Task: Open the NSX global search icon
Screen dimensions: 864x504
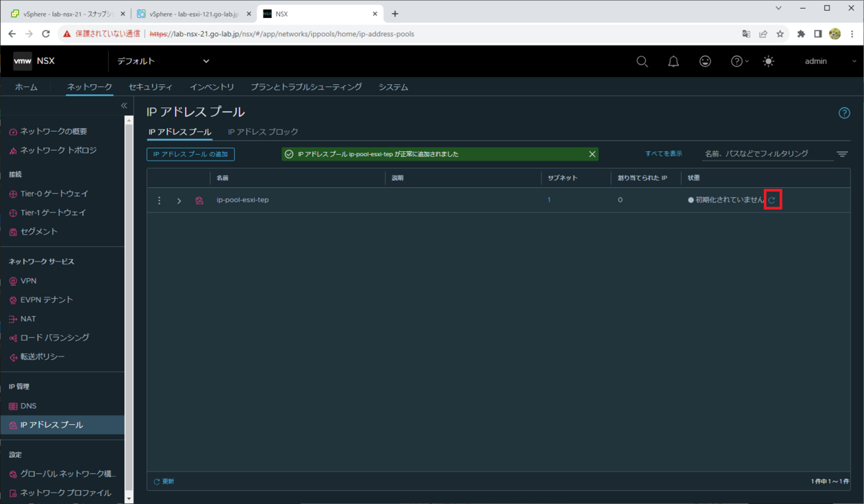Action: pos(642,61)
